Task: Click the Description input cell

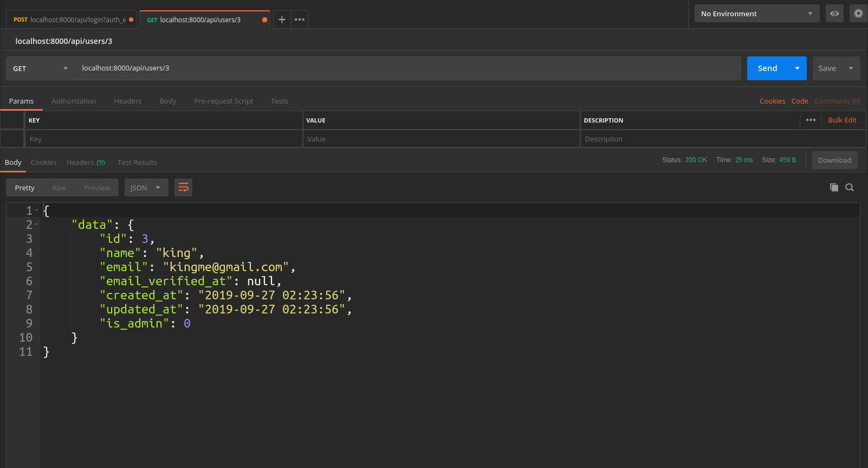Action: point(723,139)
